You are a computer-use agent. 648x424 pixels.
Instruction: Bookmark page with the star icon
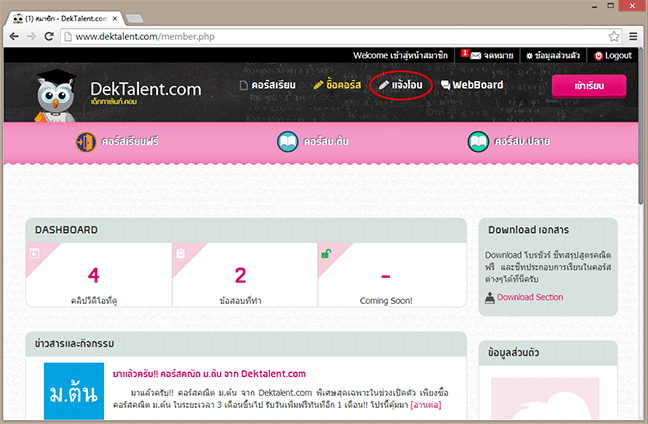coord(610,37)
